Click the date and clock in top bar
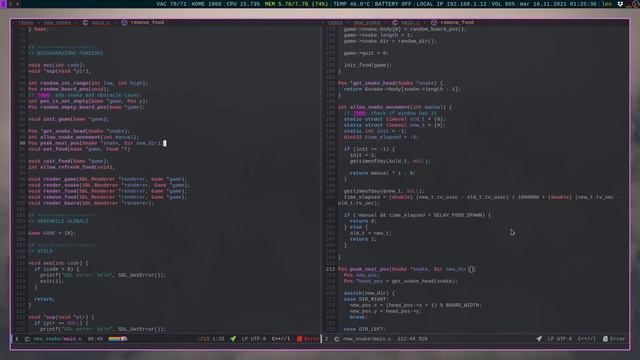Viewport: 640px width, 360px height. [x=558, y=4]
